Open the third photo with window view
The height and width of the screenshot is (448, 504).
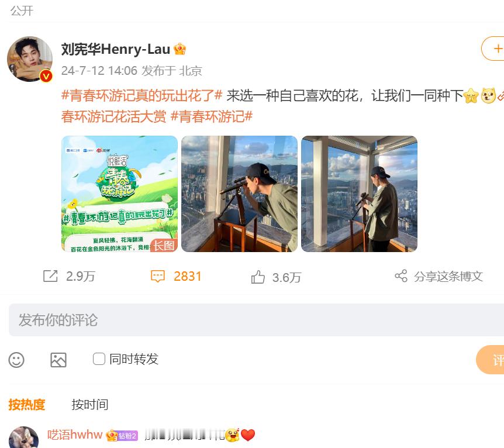click(x=359, y=194)
